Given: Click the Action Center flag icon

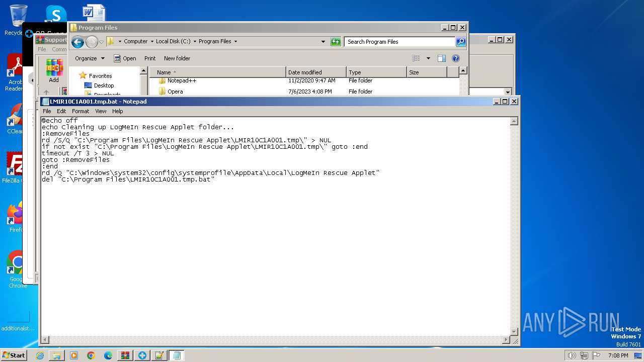Looking at the screenshot, I should click(x=596, y=355).
